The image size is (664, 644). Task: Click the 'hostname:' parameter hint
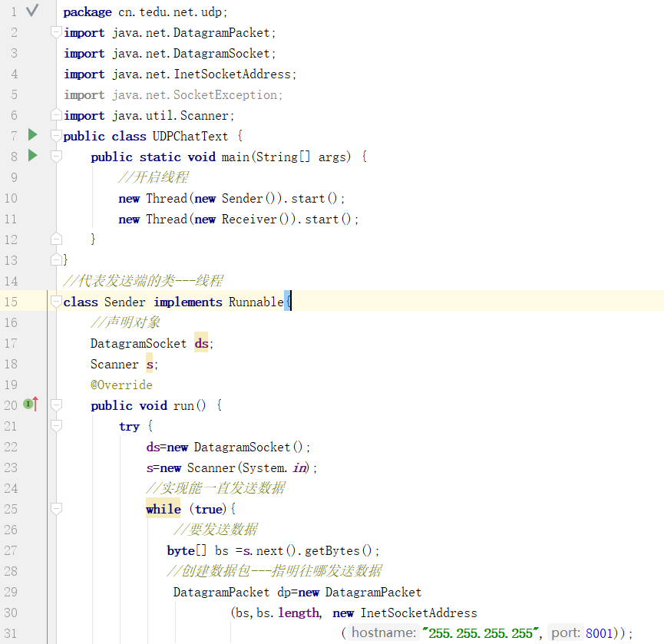click(x=384, y=633)
